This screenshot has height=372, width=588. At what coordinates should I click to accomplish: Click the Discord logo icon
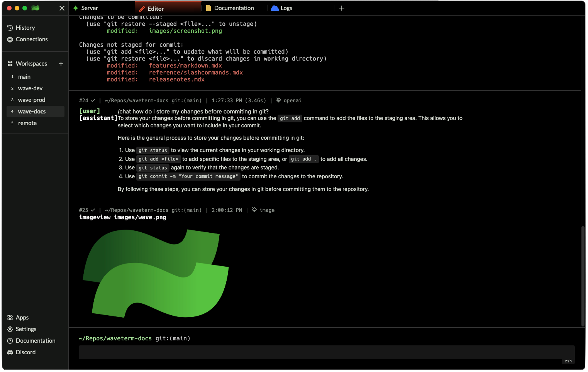click(x=10, y=352)
